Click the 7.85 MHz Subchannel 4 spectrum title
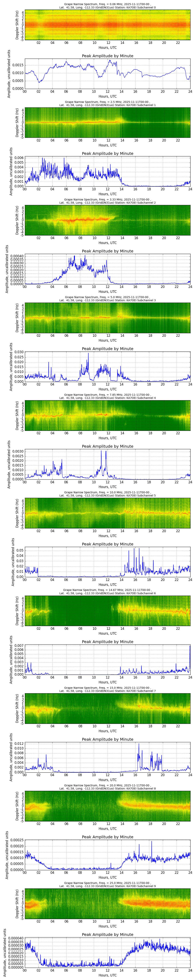Screen dimensions: 196x980 pyautogui.click(x=107, y=397)
